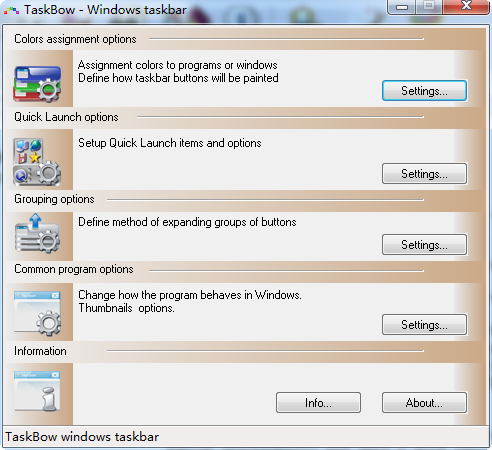Click the Common program options window icon
The image size is (492, 450).
point(37,313)
